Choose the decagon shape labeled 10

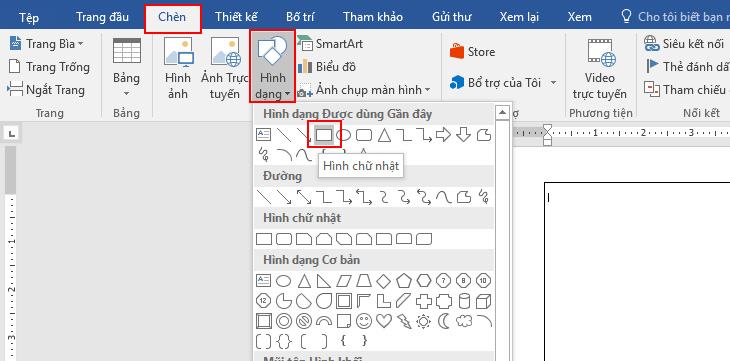(x=484, y=281)
